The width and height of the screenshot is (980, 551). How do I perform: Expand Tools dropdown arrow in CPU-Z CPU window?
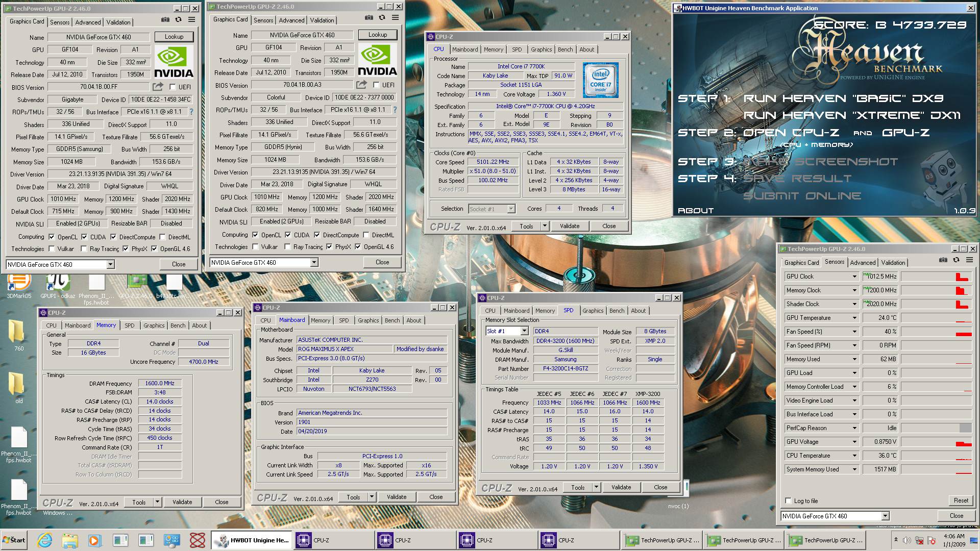(x=545, y=226)
